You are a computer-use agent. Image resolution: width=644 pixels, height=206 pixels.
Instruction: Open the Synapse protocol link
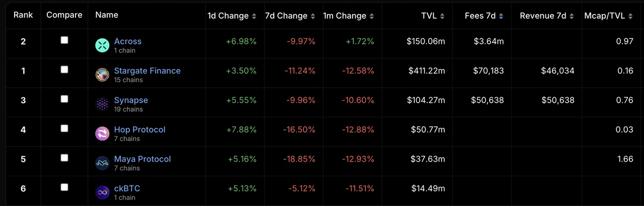tap(131, 100)
